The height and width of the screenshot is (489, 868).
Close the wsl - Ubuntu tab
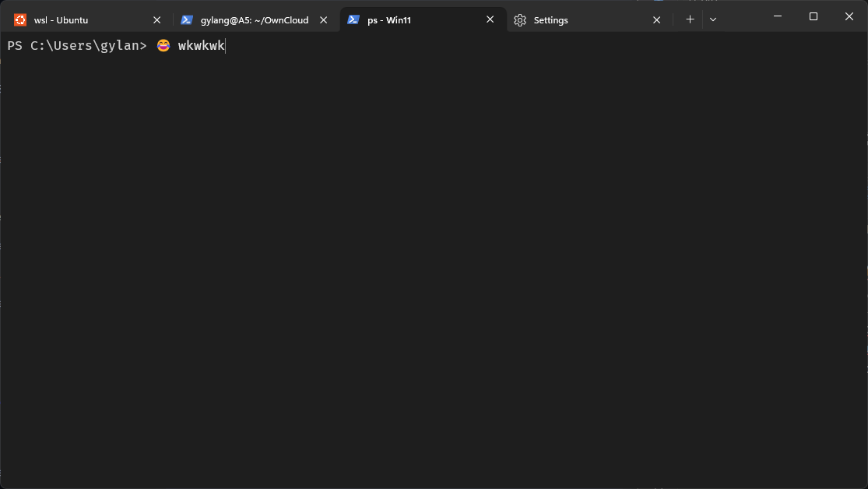pyautogui.click(x=156, y=20)
